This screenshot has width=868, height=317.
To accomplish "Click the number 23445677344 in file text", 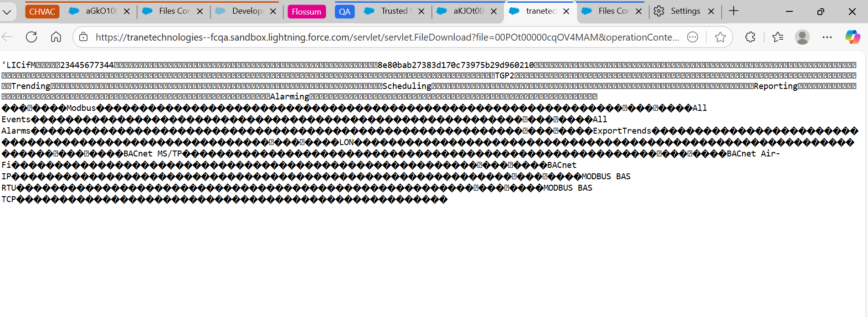I will click(87, 65).
